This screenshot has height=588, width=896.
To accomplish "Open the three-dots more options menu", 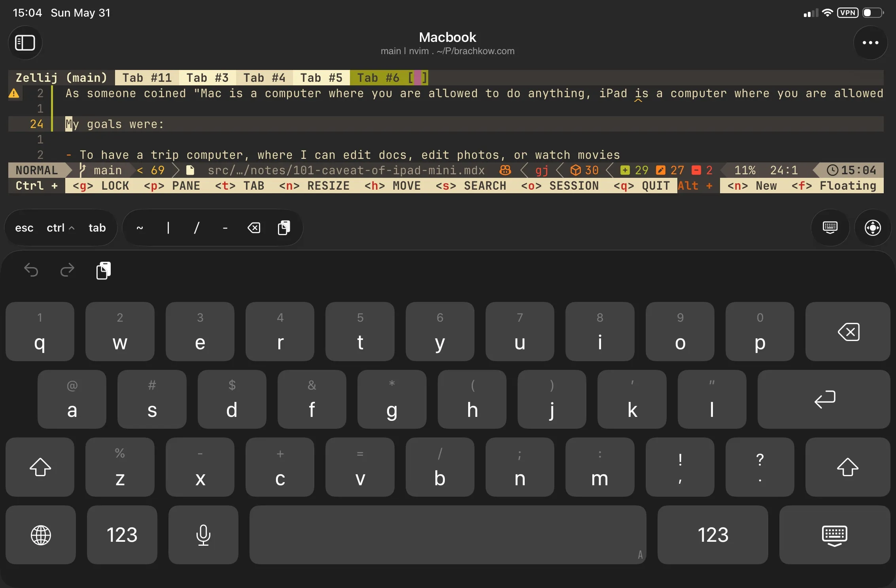I will click(870, 43).
